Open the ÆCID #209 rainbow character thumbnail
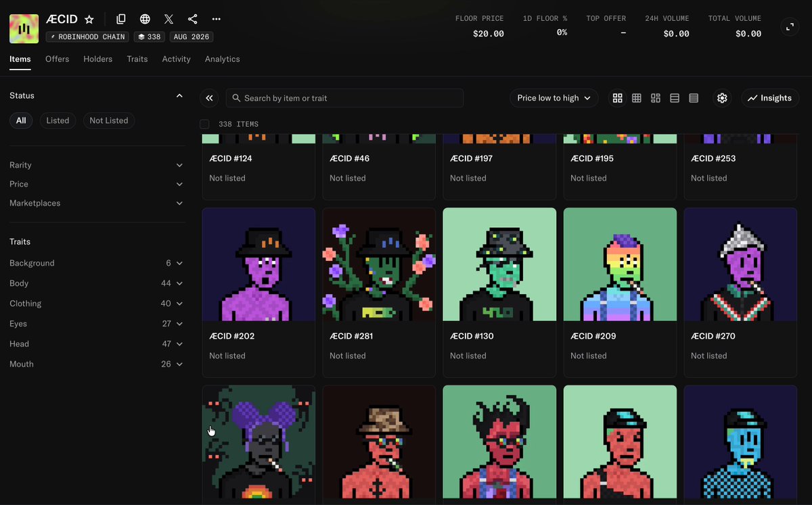 click(620, 264)
